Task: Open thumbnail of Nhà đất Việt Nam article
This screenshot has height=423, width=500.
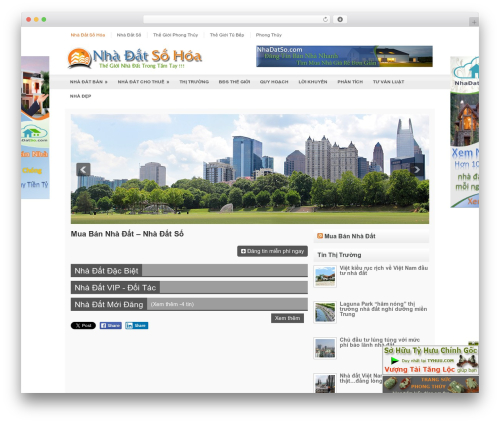Action: click(x=325, y=383)
